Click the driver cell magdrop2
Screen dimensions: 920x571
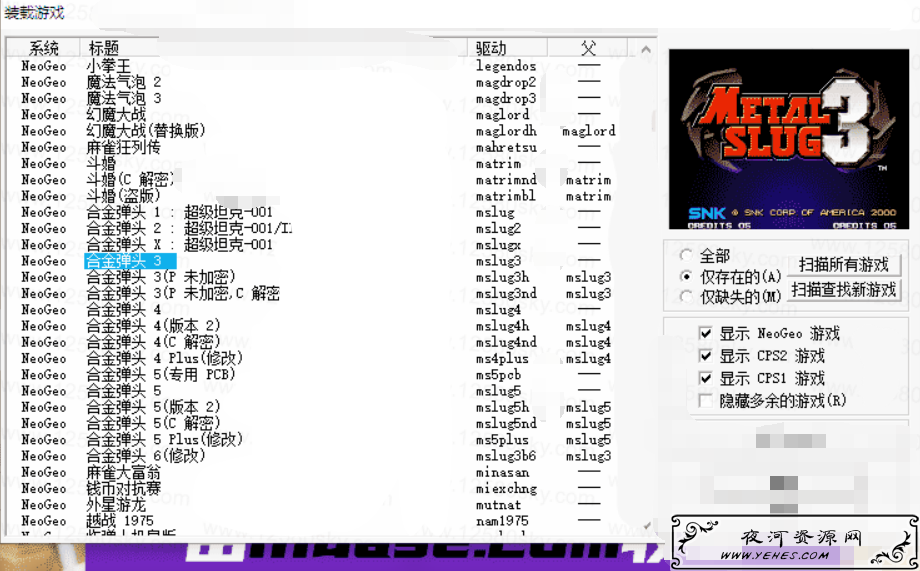[506, 82]
